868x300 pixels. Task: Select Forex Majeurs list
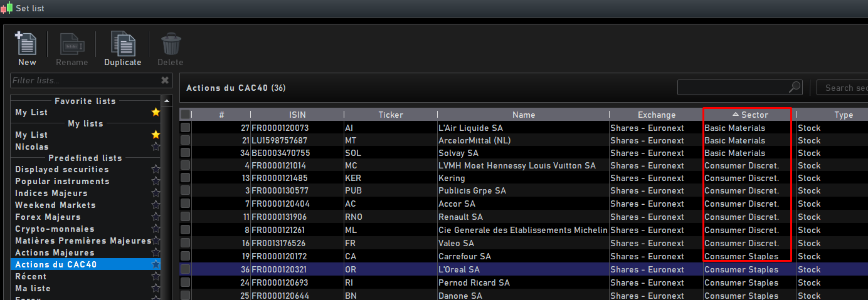pyautogui.click(x=48, y=217)
